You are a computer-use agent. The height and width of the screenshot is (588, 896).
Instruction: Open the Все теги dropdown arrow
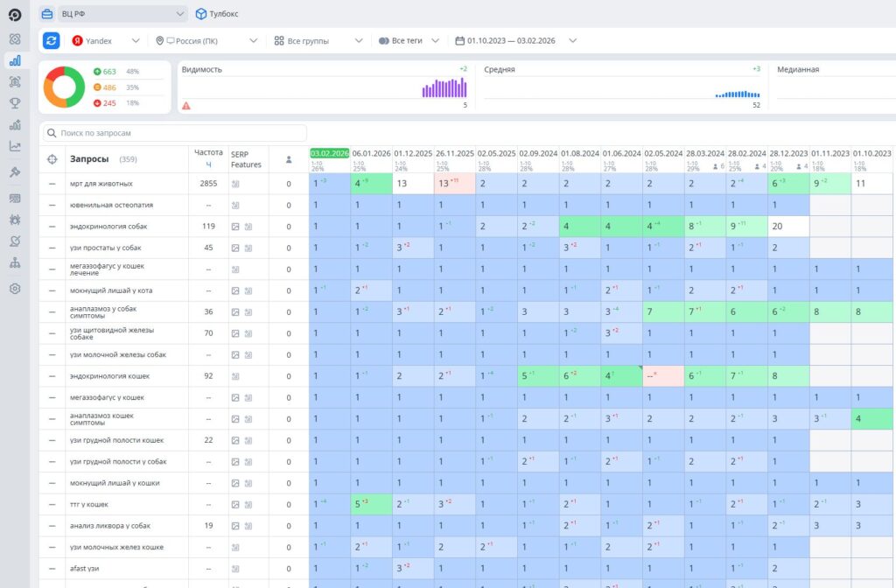point(436,40)
